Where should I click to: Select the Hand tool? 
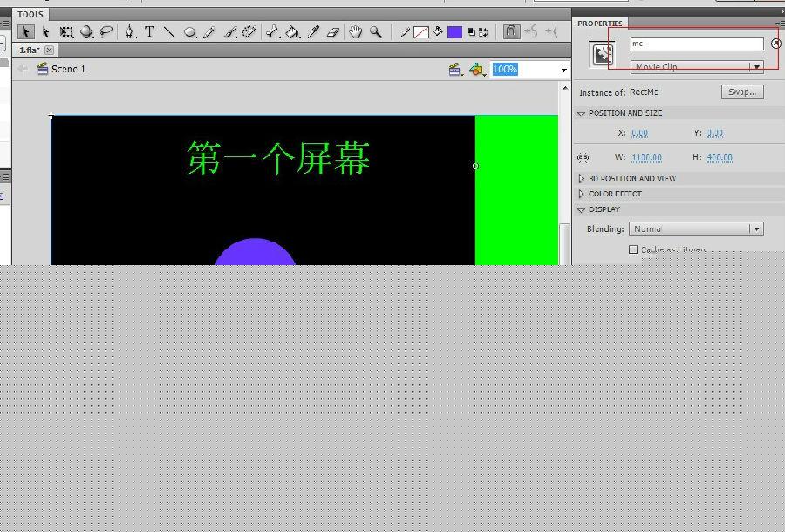point(356,32)
